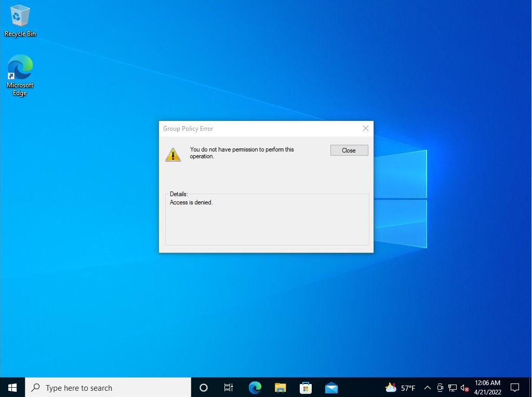Select the Microsoft Edge desktop shortcut
This screenshot has height=397, width=532.
point(20,75)
